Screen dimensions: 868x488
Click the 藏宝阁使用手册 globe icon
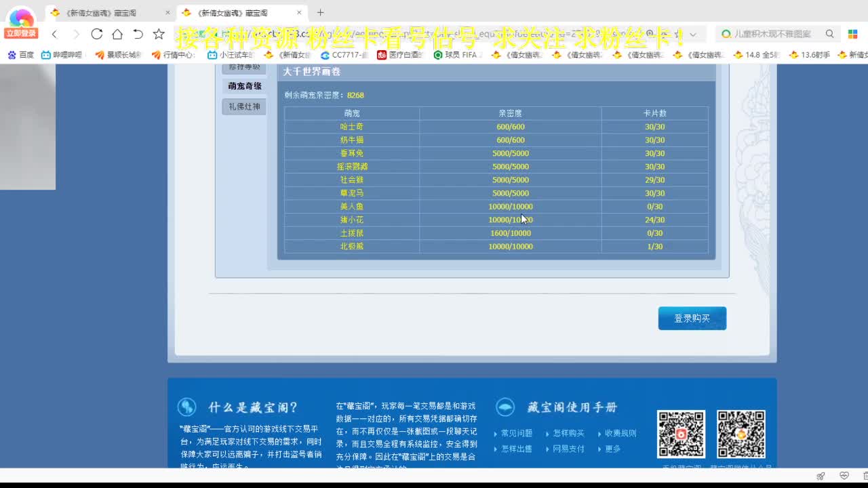click(x=505, y=407)
